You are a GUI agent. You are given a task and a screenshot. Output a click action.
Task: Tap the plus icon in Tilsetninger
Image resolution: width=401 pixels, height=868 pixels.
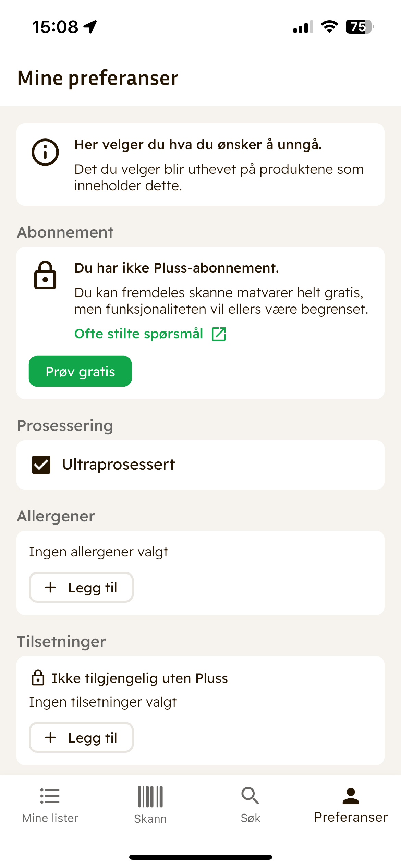click(x=50, y=737)
